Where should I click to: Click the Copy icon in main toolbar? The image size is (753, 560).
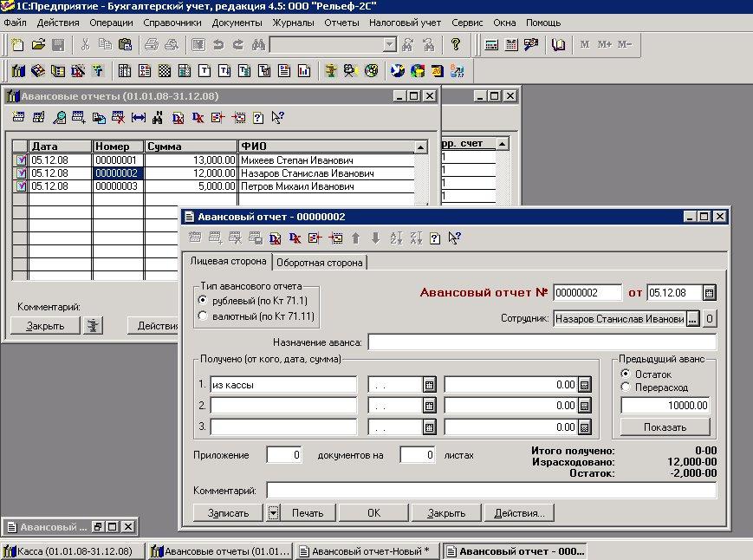pos(105,45)
